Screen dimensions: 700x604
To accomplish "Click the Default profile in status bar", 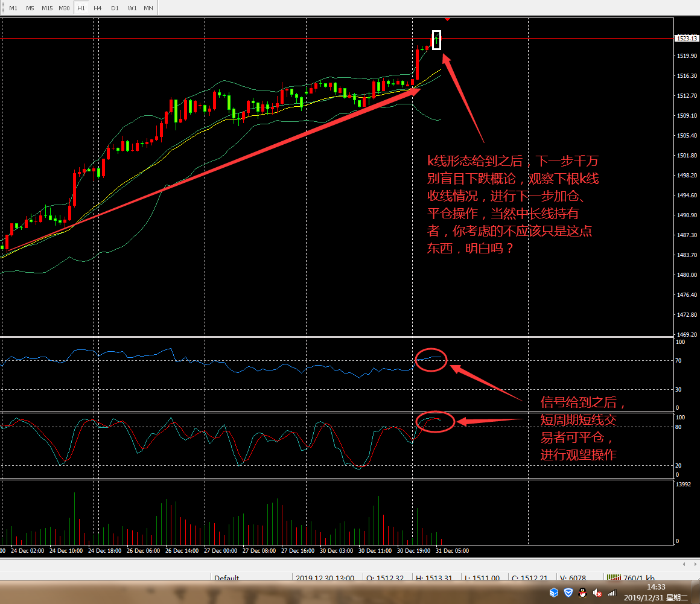I will (x=227, y=577).
